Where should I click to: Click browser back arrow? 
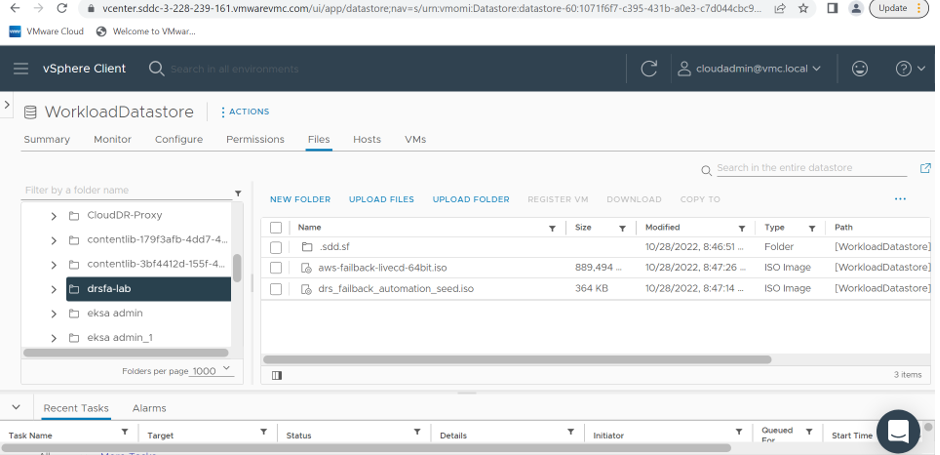pyautogui.click(x=16, y=8)
